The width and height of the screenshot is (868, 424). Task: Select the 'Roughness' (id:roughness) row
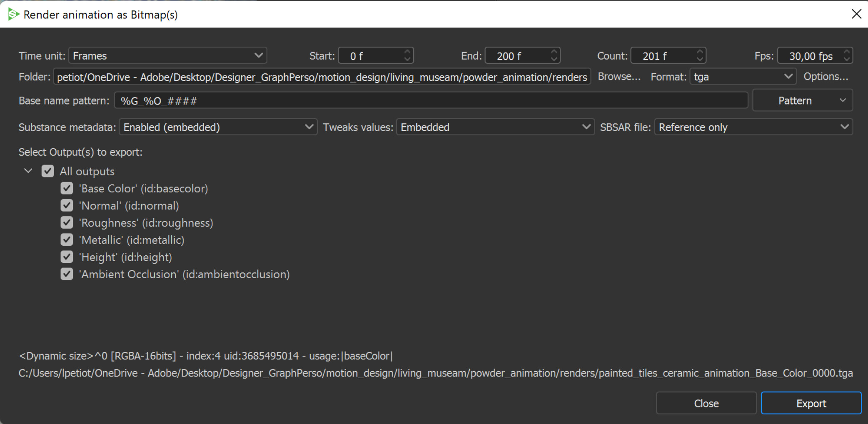pos(146,223)
